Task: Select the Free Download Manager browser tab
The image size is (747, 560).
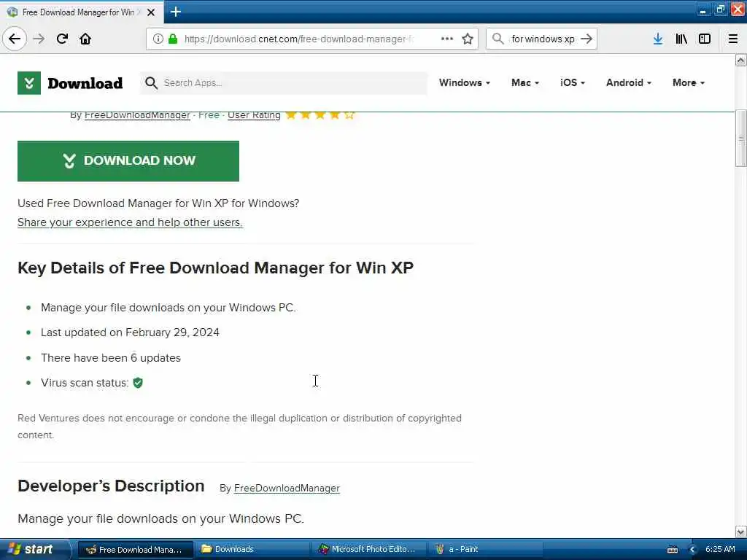Action: pyautogui.click(x=81, y=12)
